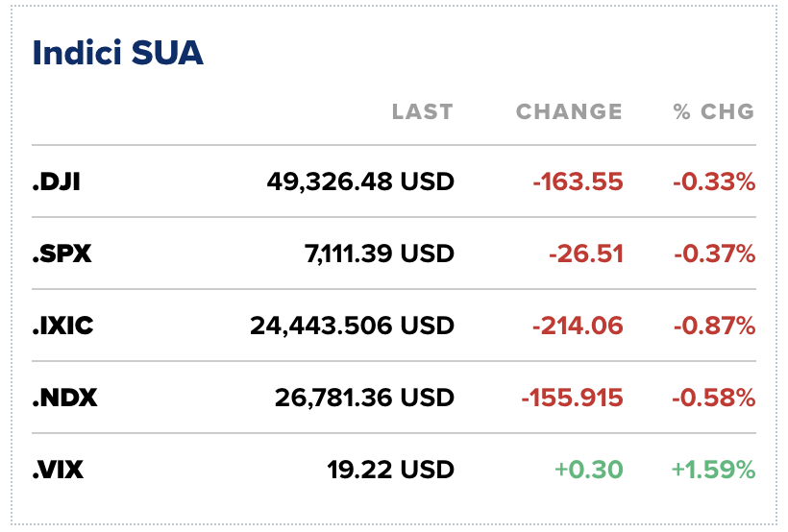Click the LAST column header
Viewport: 788px width, 532px height.
click(422, 111)
